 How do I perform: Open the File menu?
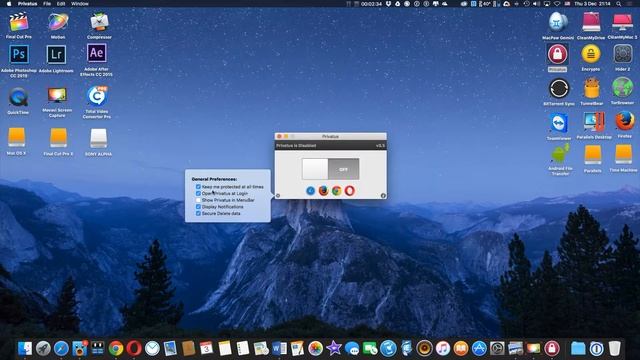(x=47, y=4)
